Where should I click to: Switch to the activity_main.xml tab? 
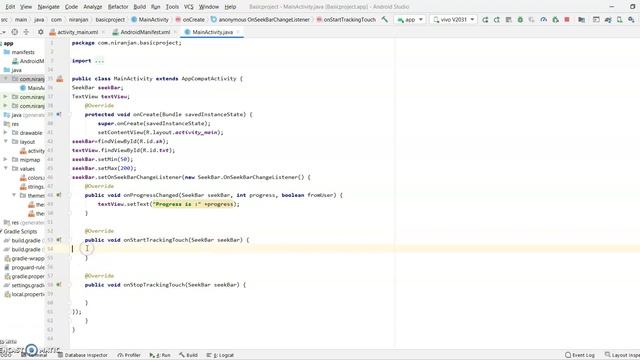tap(78, 32)
